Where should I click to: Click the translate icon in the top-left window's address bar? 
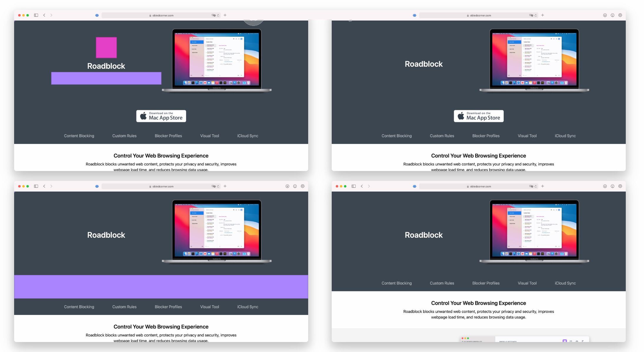[213, 15]
